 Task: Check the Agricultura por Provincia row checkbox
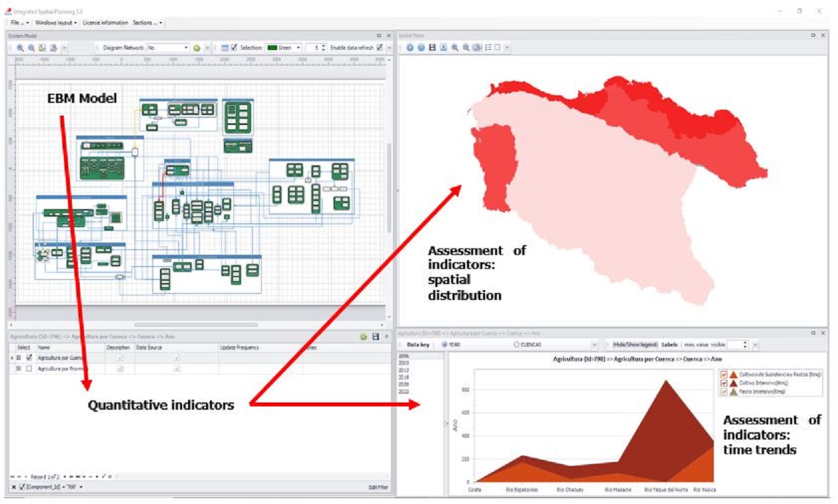(x=29, y=368)
